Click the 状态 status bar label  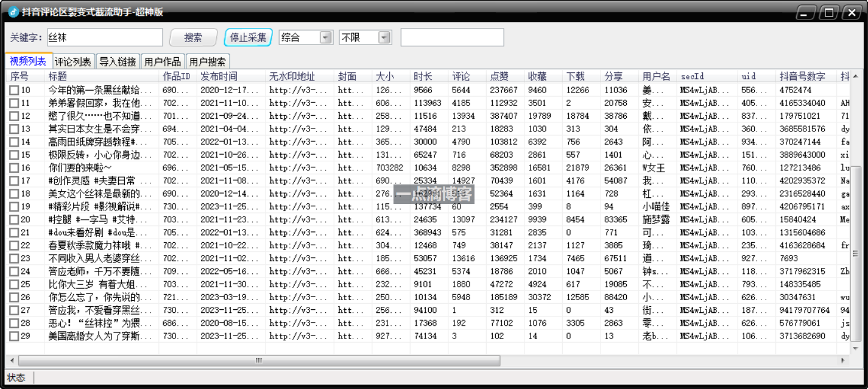pos(16,378)
